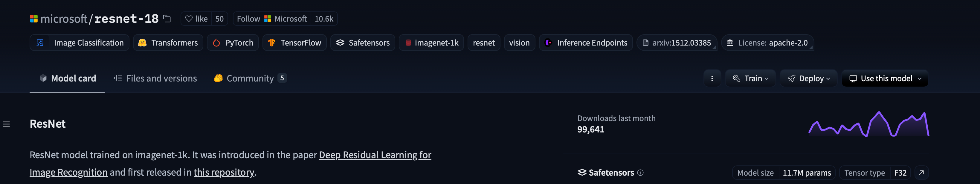Show Safetensors info icon

(x=640, y=173)
